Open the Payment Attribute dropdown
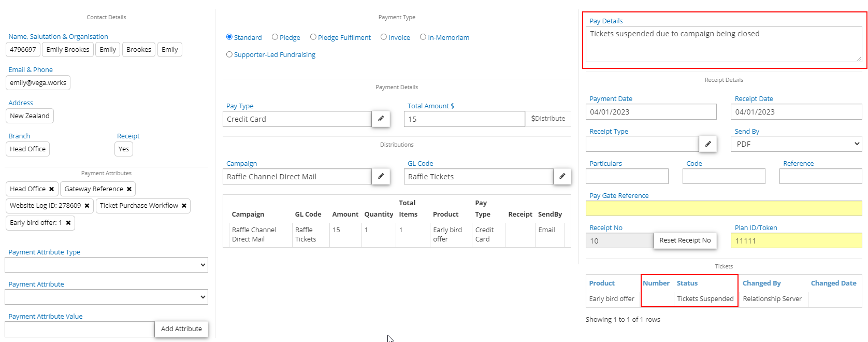This screenshot has width=868, height=342. [x=106, y=297]
